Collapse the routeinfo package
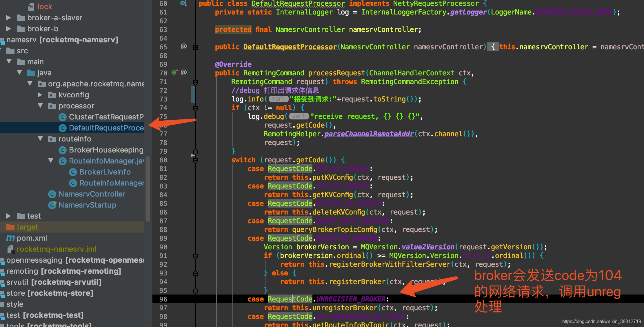The width and height of the screenshot is (644, 327). 40,139
